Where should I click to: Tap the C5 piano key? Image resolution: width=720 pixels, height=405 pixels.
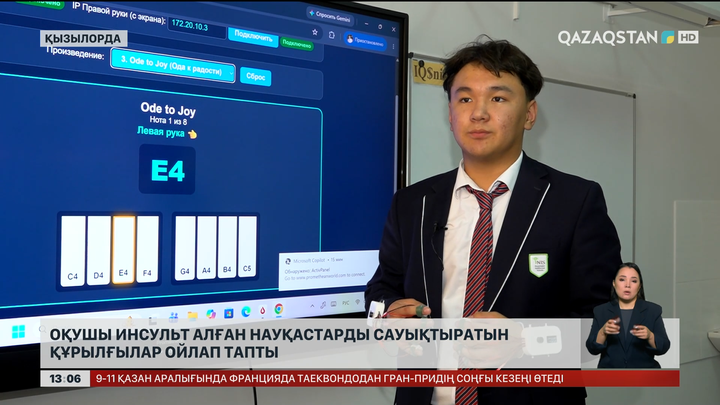[247, 246]
